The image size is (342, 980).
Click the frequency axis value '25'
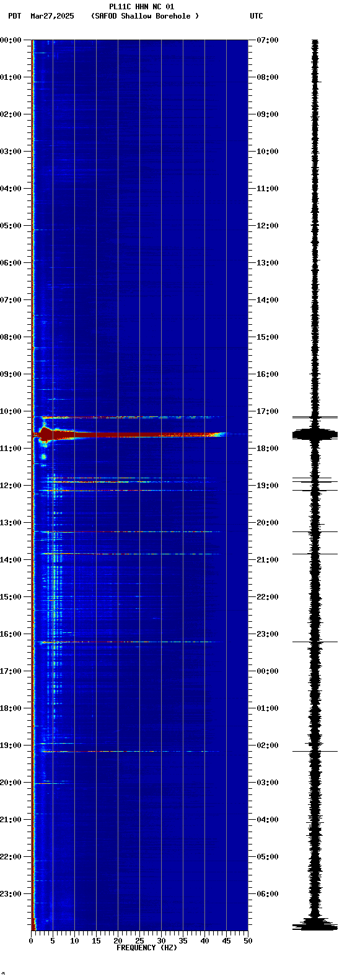139,941
